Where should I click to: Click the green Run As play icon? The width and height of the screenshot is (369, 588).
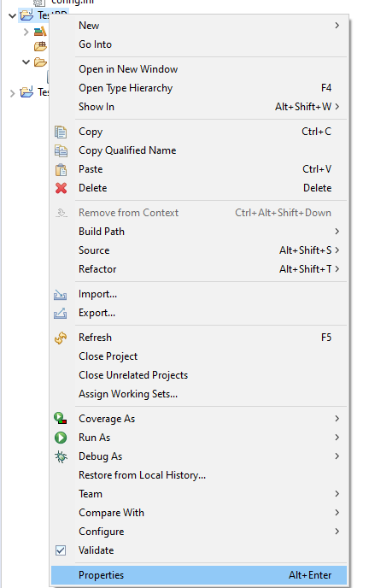click(x=61, y=438)
